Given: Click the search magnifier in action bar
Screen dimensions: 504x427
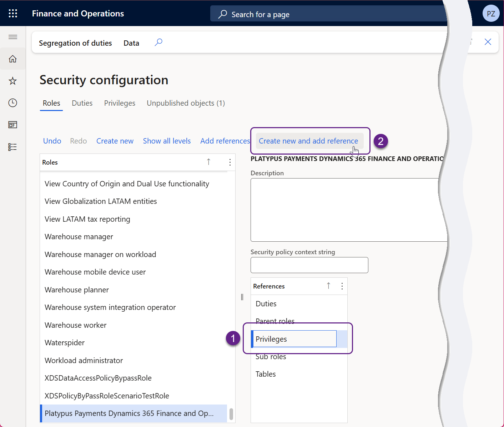Looking at the screenshot, I should 158,42.
